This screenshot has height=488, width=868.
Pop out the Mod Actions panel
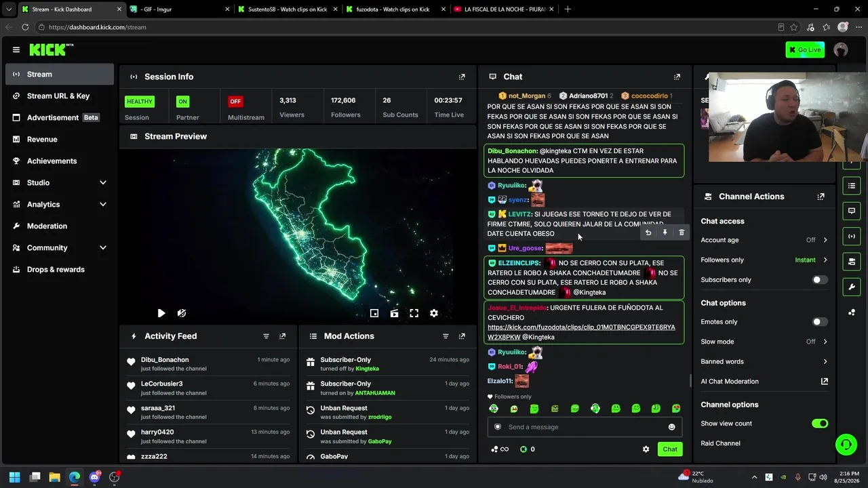coord(462,336)
